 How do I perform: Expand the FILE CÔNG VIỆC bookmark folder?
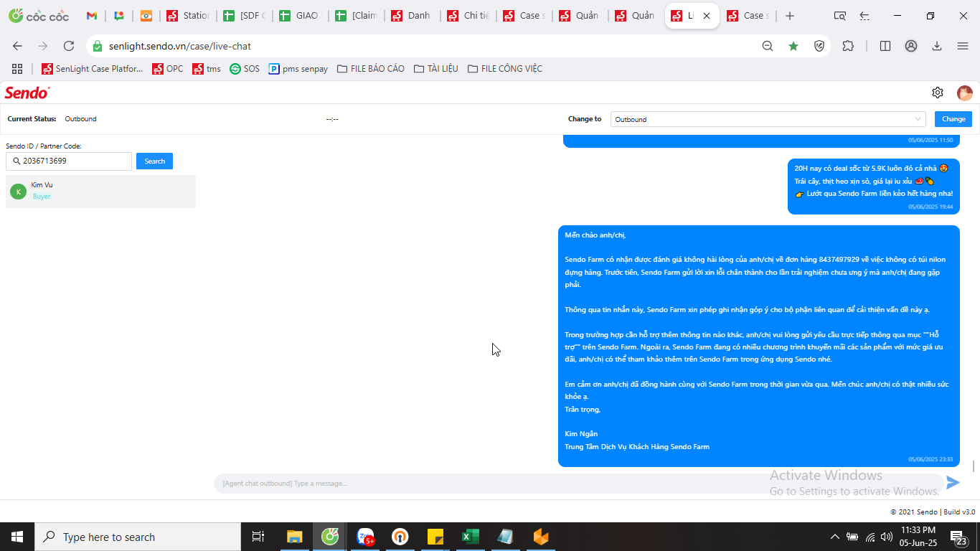click(x=505, y=69)
